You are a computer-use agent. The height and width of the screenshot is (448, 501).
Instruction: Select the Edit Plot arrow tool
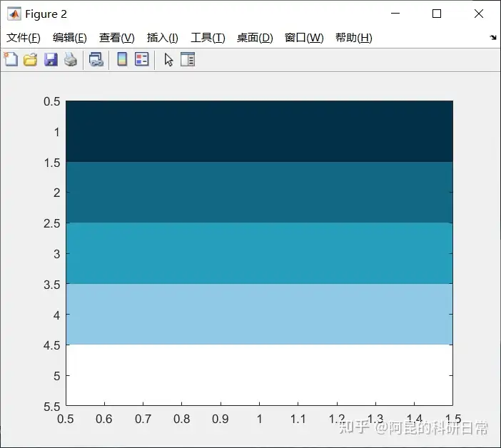pyautogui.click(x=168, y=60)
